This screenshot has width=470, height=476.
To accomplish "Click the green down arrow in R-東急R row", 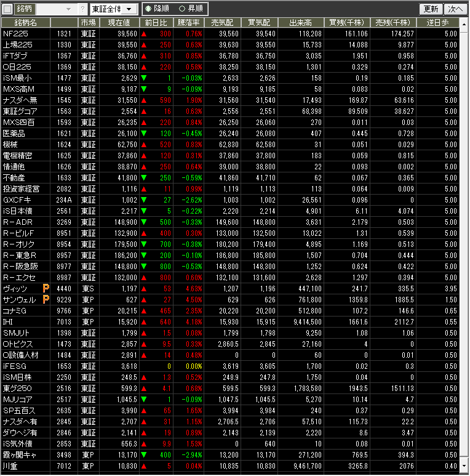I will click(x=144, y=256).
